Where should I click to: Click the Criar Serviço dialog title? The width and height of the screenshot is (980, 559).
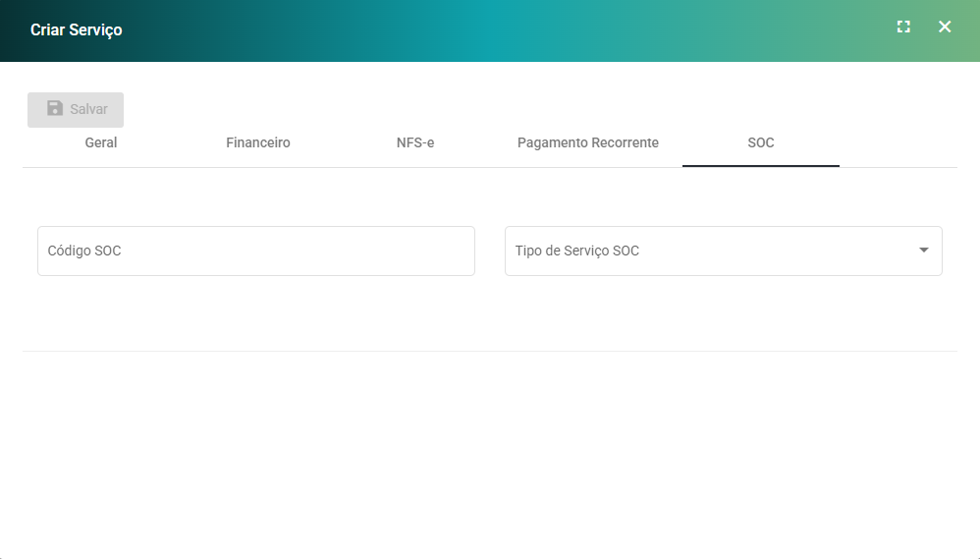click(x=77, y=29)
